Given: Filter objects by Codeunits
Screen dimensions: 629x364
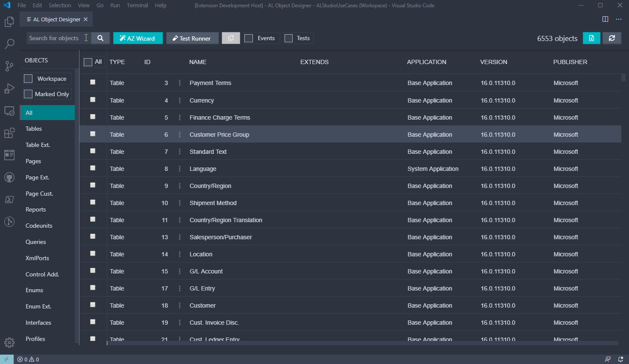Looking at the screenshot, I should [47, 226].
